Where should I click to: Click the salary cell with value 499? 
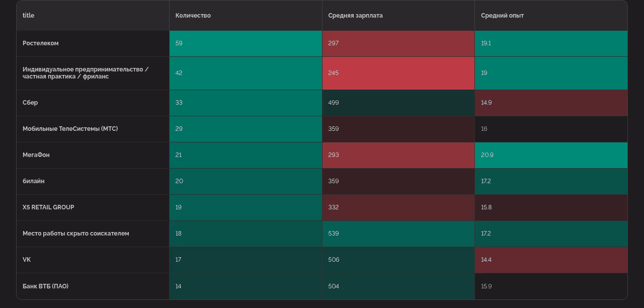tap(398, 103)
